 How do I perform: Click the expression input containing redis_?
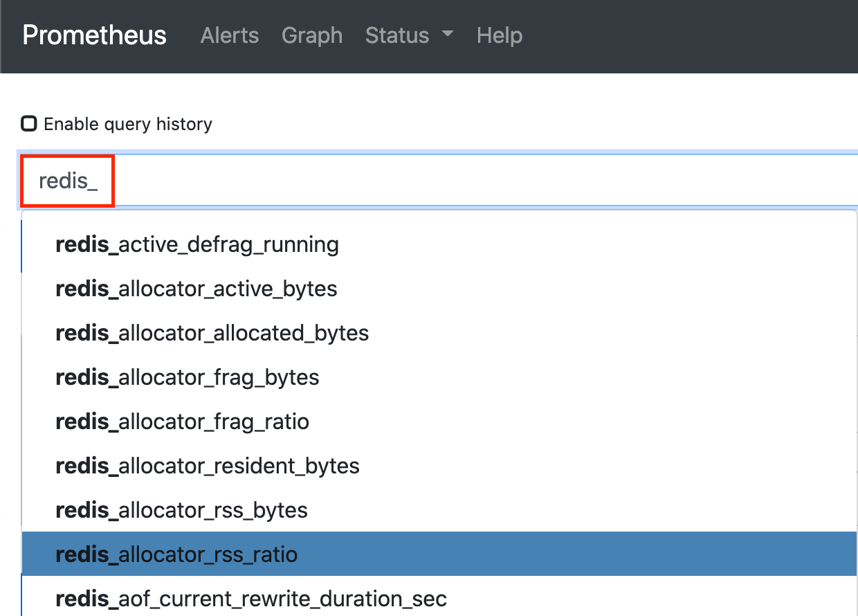tap(439, 181)
